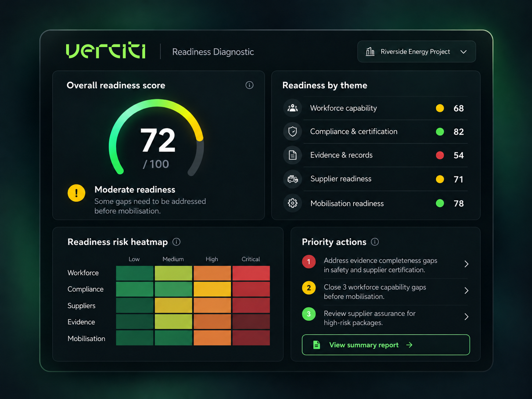Click the Mobilisation readiness score 78
This screenshot has width=532, height=399.
[459, 204]
